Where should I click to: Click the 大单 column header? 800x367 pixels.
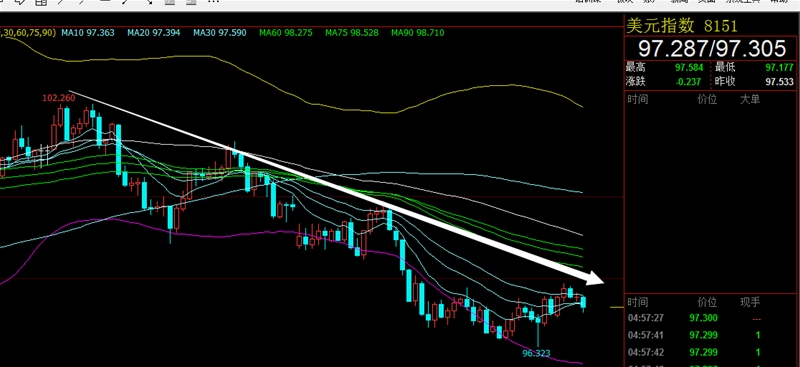[749, 100]
